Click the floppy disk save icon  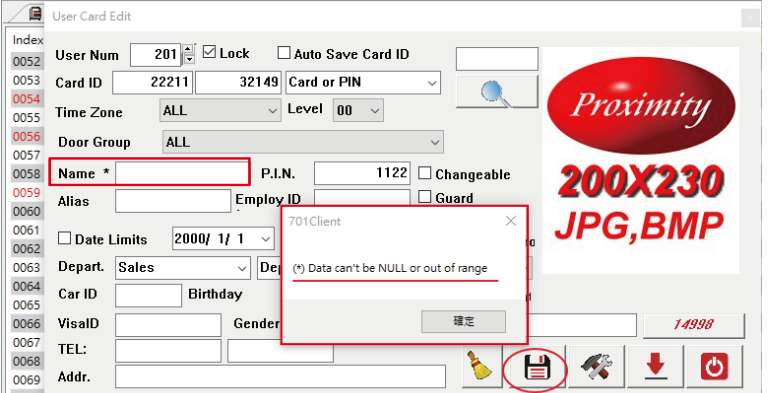click(537, 367)
